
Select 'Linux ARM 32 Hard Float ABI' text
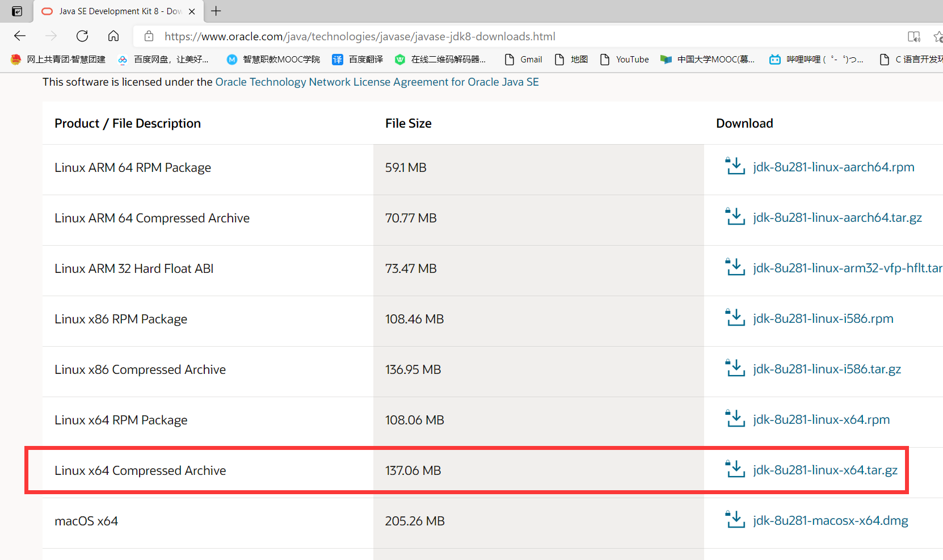(x=134, y=269)
